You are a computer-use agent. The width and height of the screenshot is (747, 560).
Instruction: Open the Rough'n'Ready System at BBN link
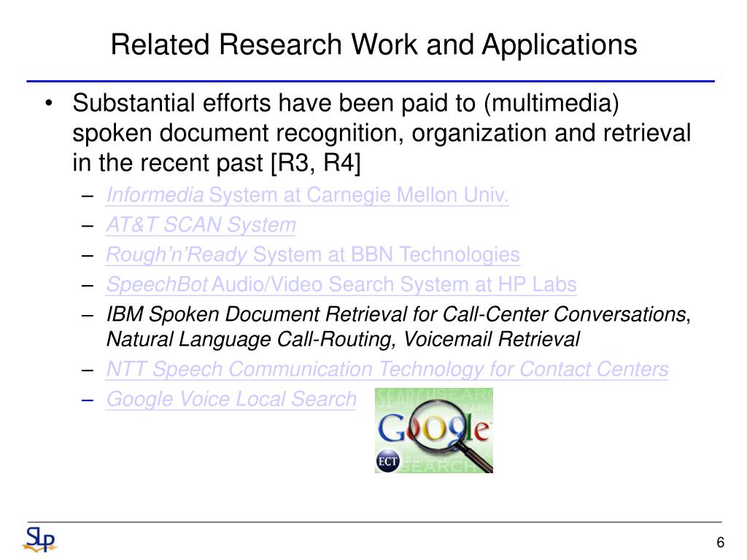click(x=312, y=254)
